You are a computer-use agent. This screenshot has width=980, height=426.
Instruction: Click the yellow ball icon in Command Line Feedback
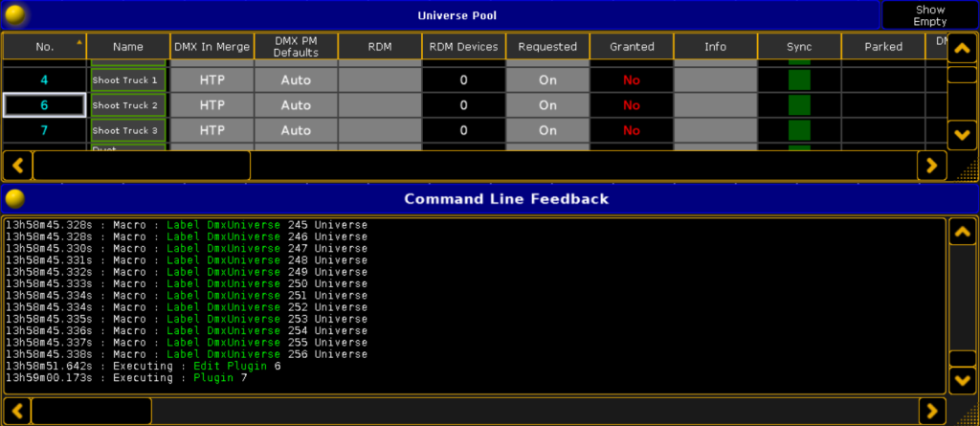[x=14, y=198]
